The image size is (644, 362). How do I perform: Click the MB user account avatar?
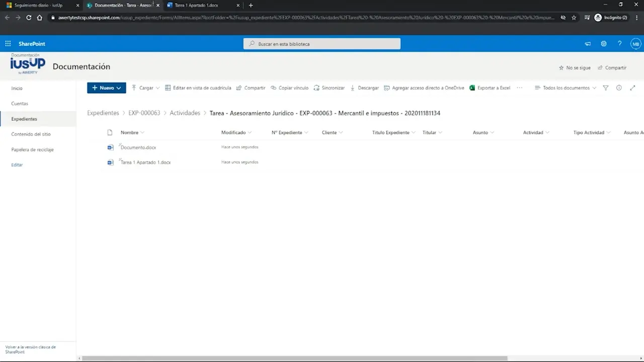coord(635,44)
